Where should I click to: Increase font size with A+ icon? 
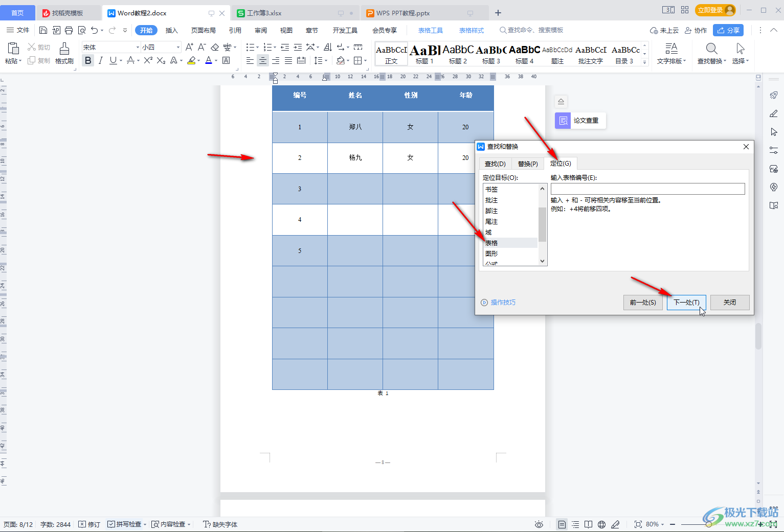(x=189, y=47)
